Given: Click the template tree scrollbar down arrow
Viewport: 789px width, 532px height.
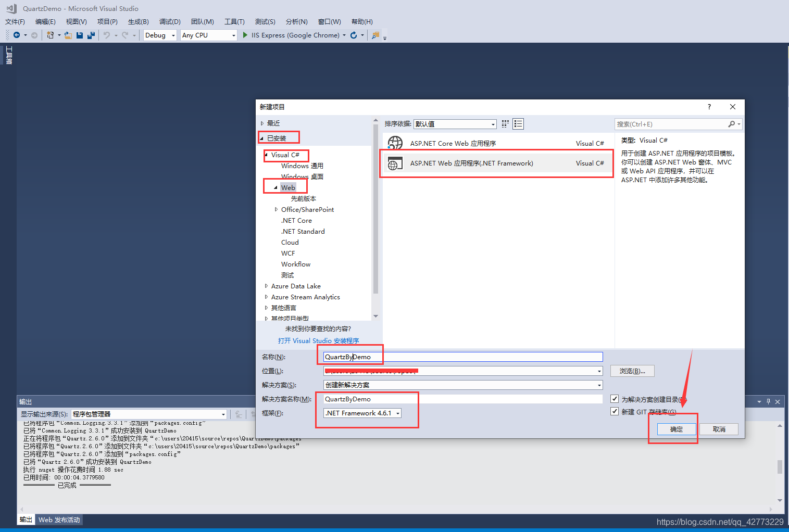Looking at the screenshot, I should coord(375,316).
